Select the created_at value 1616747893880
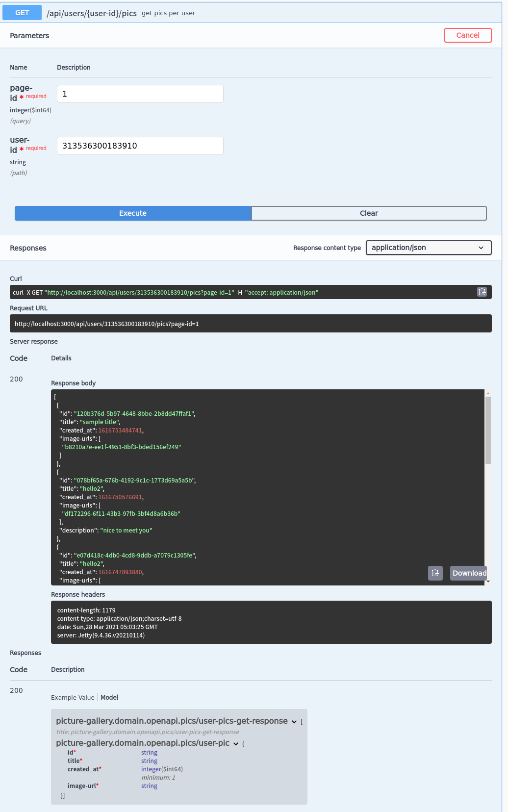508x812 pixels. pos(120,572)
